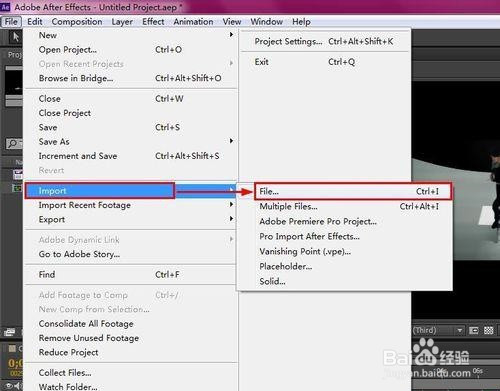
Task: Open the Help menu
Action: point(301,22)
